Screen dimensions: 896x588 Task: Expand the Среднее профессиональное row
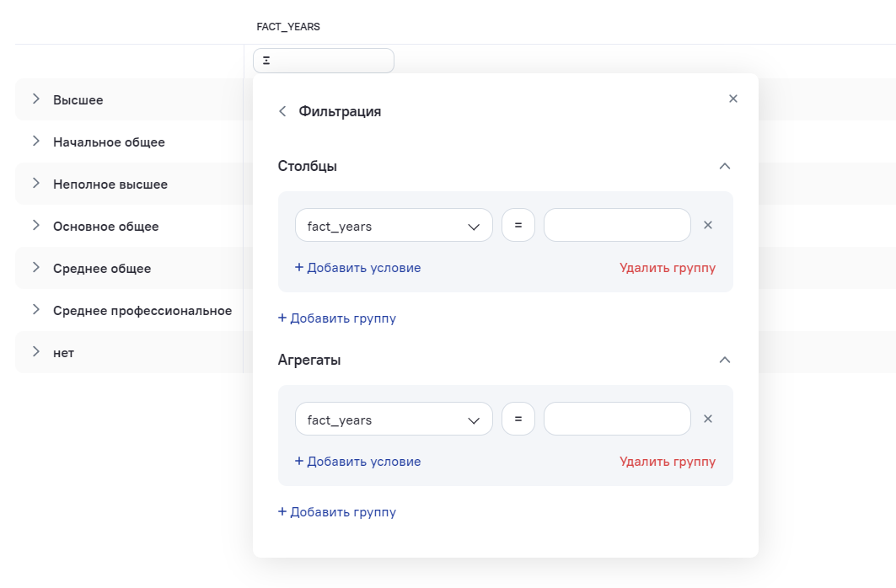coord(36,310)
